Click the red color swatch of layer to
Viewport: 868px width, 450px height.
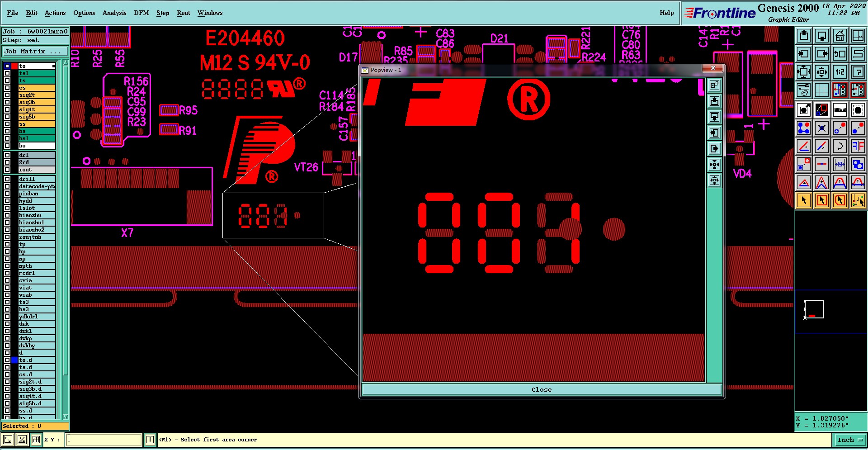coord(14,66)
